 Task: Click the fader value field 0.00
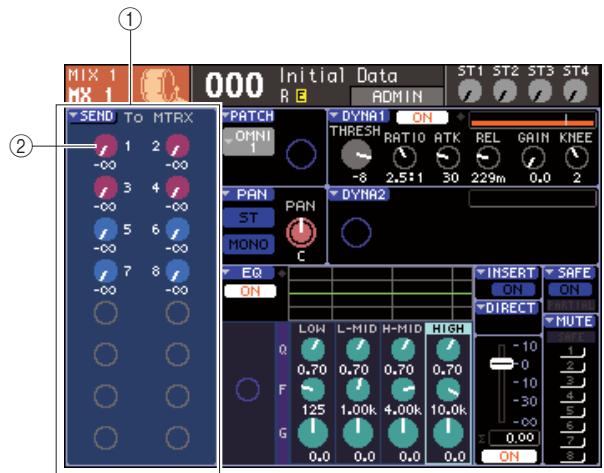click(514, 438)
